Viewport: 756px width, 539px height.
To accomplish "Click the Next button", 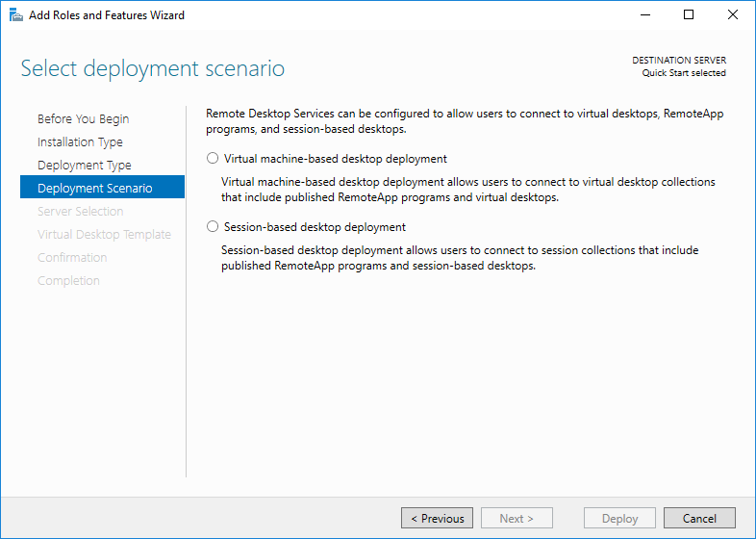I will (517, 518).
